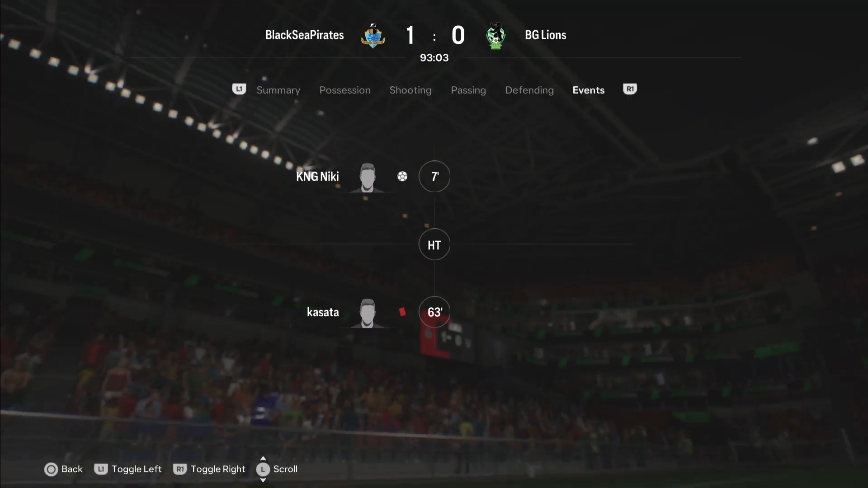Click KNG Niki's player avatar
Screen dimensions: 868x488
click(x=368, y=178)
